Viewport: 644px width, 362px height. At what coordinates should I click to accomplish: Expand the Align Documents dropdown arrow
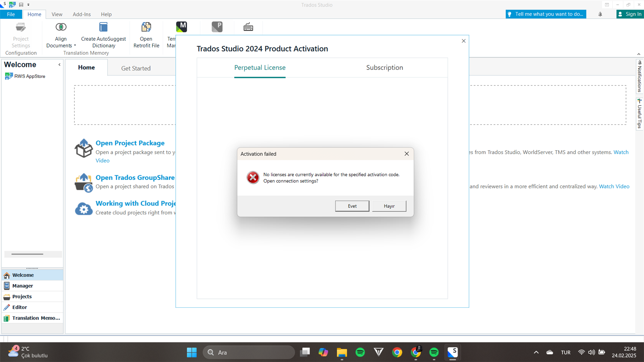tap(75, 46)
